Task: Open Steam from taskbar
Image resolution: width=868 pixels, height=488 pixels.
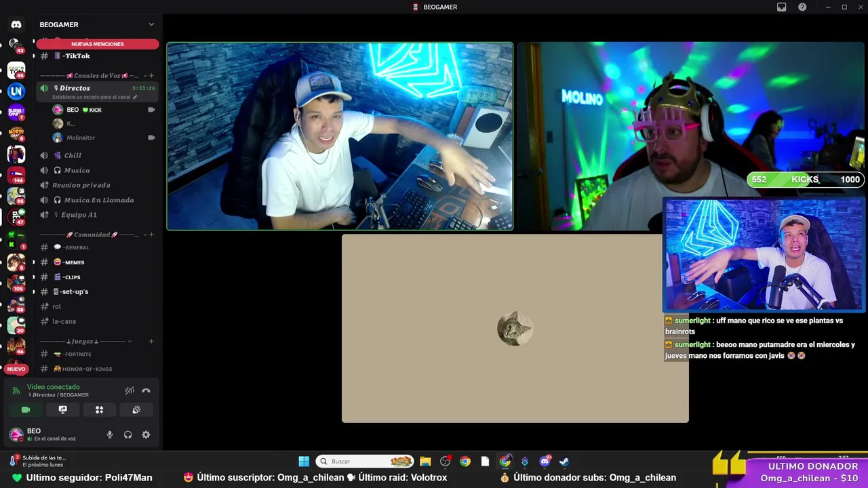Action: (564, 462)
